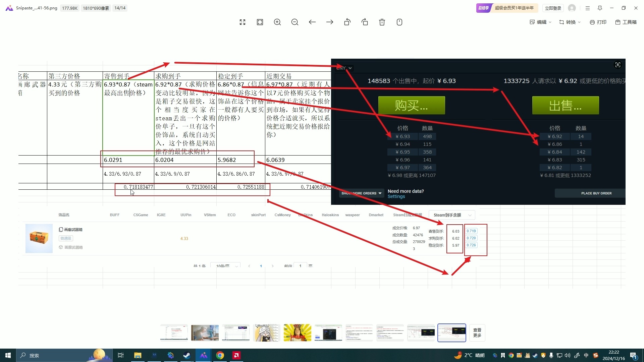Click the taskbar 搜索 search box
The height and width of the screenshot is (362, 644).
coord(64,355)
